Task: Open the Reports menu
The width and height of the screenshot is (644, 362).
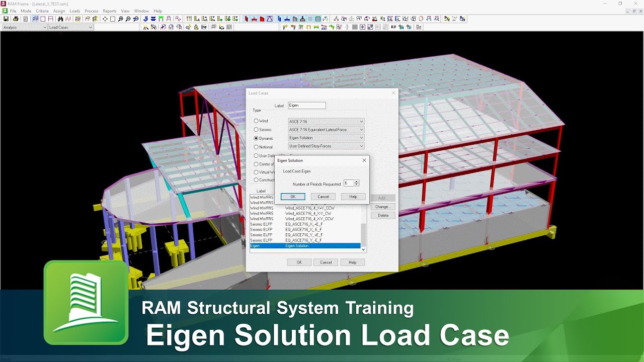Action: click(x=110, y=11)
